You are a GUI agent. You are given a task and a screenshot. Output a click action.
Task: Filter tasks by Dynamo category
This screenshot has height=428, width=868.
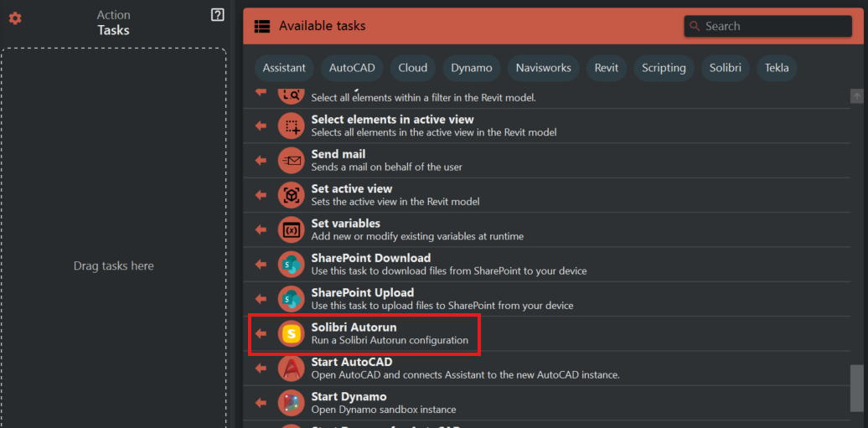click(472, 68)
